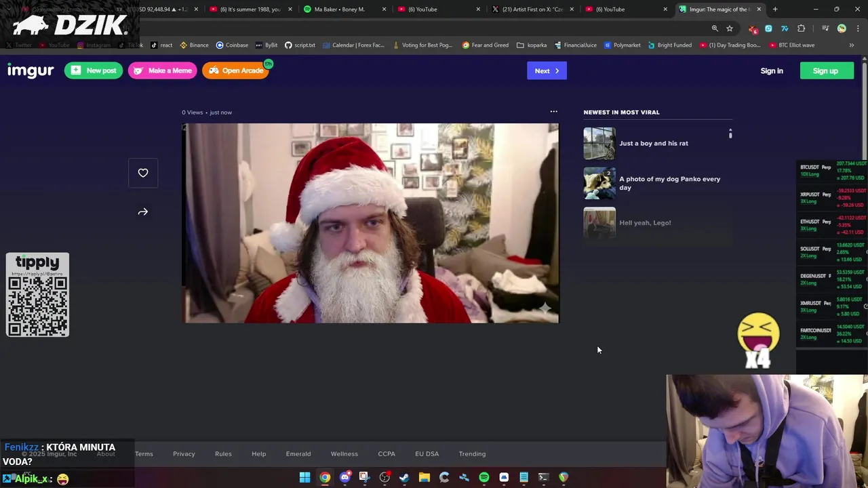This screenshot has width=868, height=488.
Task: Bookmark this page with the star icon
Action: [730, 28]
